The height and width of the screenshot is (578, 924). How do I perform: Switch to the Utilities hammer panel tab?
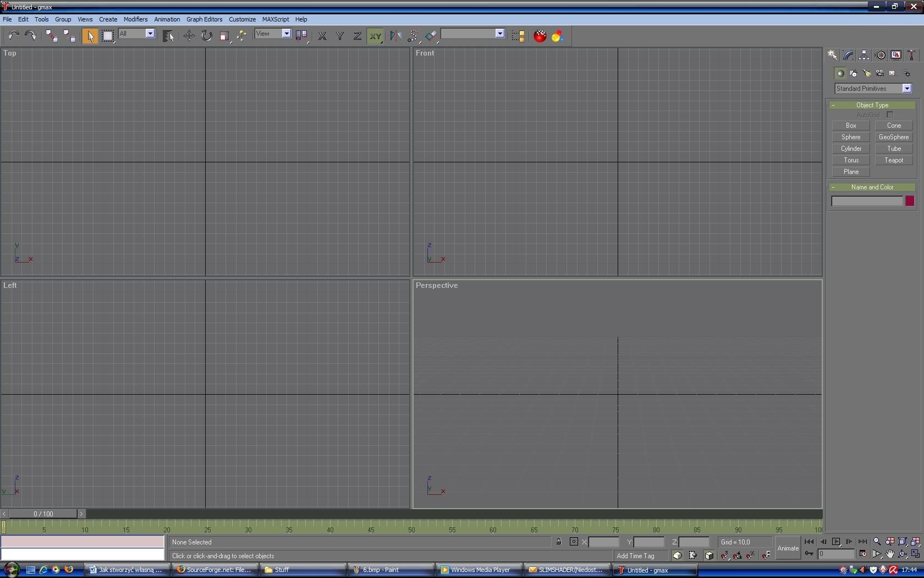pos(911,55)
